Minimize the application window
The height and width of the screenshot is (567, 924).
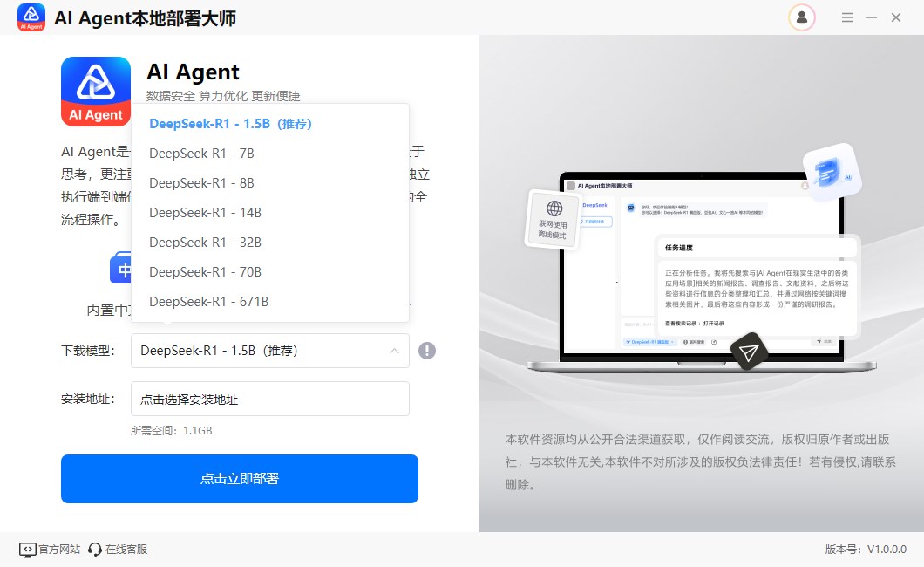[x=872, y=17]
